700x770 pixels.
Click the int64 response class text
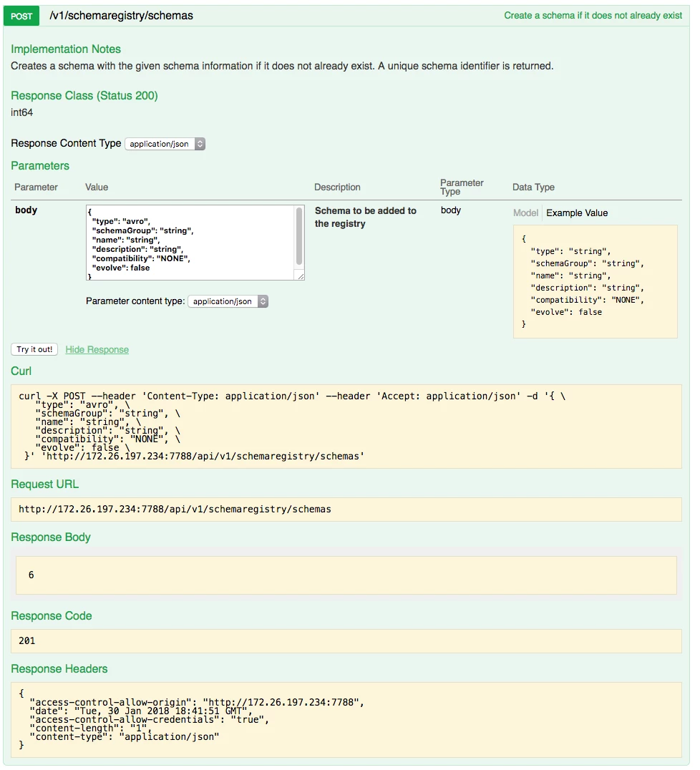click(x=22, y=112)
